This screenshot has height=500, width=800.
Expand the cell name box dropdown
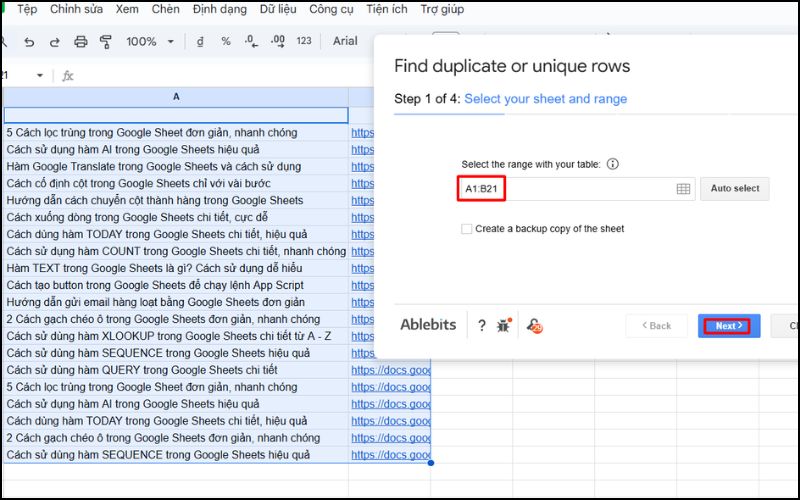pos(40,75)
